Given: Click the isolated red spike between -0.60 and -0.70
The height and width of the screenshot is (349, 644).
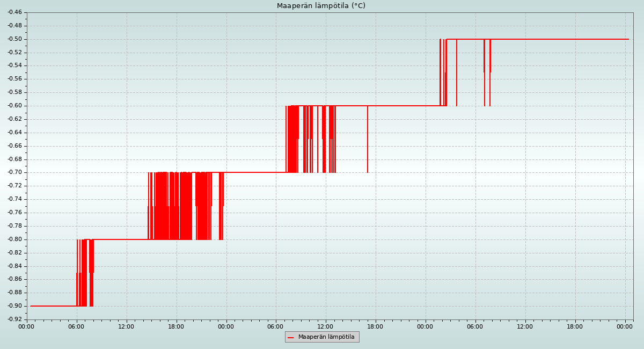Looking at the screenshot, I should [368, 140].
